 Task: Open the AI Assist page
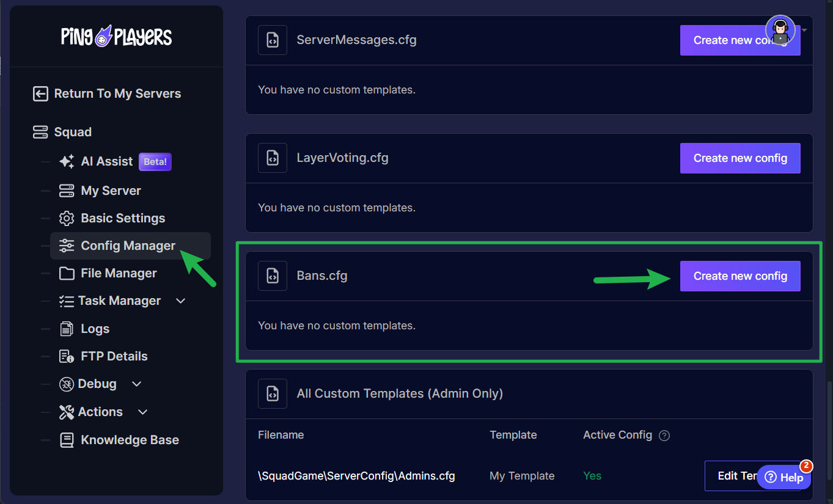106,161
